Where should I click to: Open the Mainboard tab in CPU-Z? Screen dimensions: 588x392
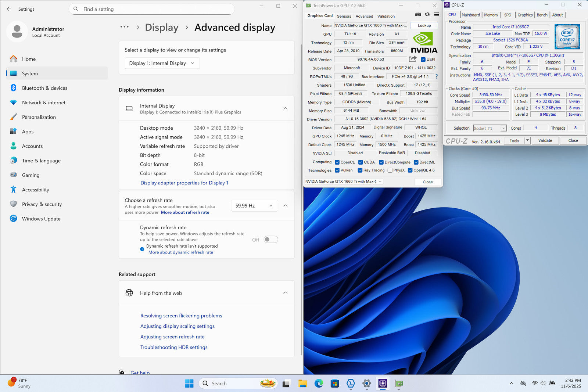click(471, 15)
